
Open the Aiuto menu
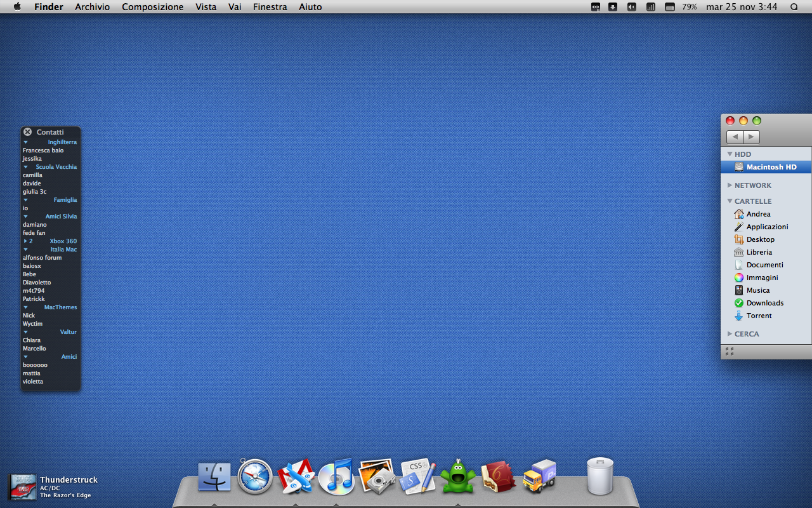tap(310, 7)
